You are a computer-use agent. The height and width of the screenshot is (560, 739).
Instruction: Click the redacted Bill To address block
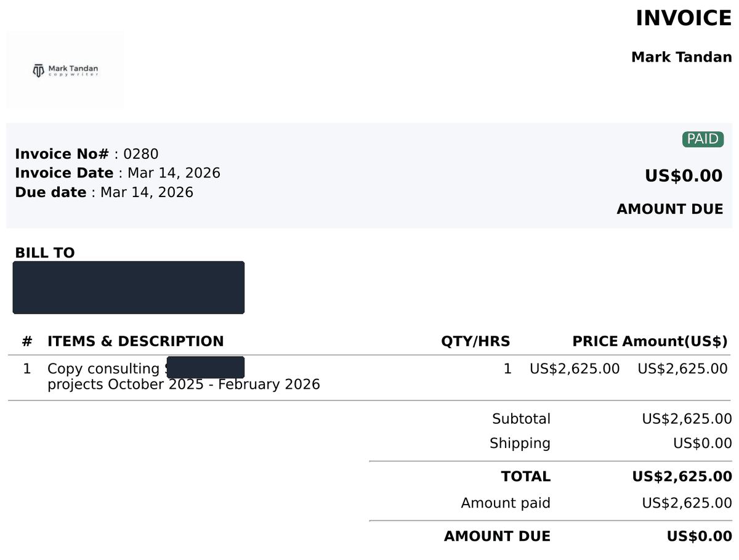(129, 288)
